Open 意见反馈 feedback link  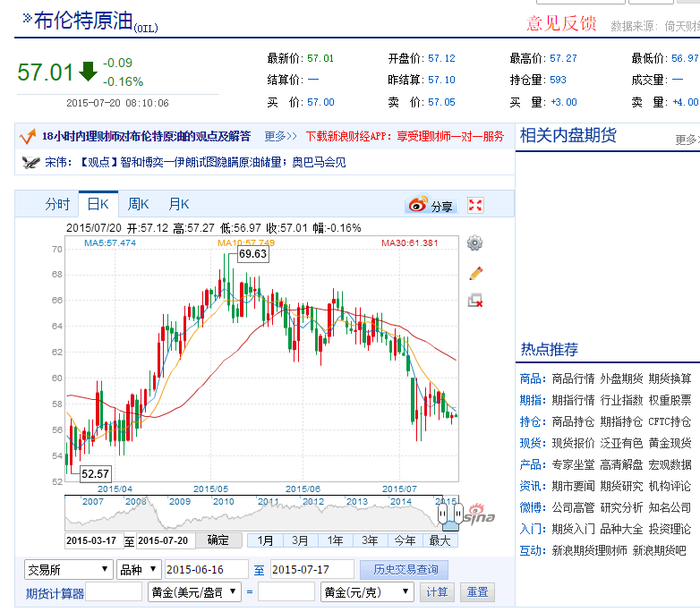click(561, 23)
